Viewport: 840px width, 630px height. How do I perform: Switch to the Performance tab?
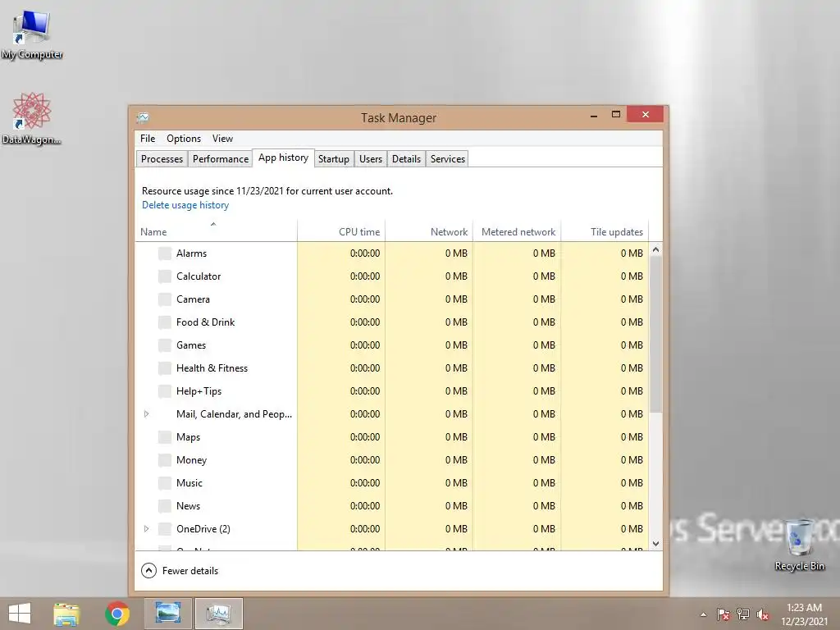[221, 159]
